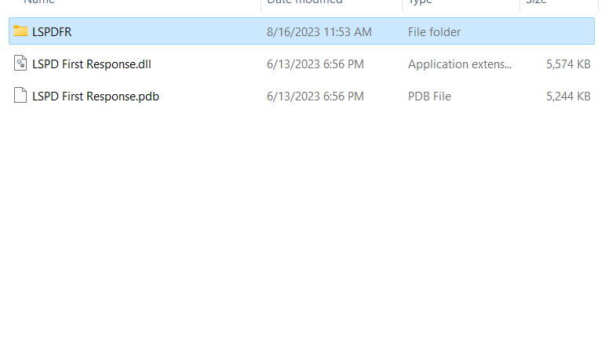Click the "PDB File" type text

(x=429, y=96)
